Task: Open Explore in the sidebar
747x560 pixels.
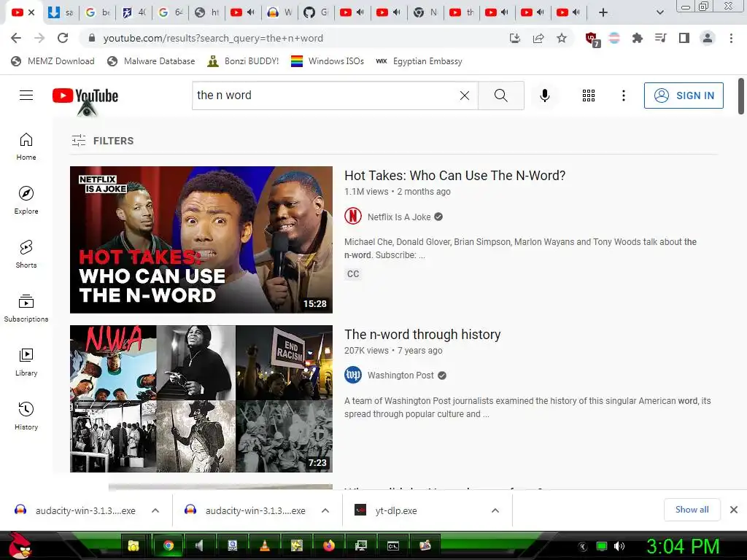Action: (26, 200)
